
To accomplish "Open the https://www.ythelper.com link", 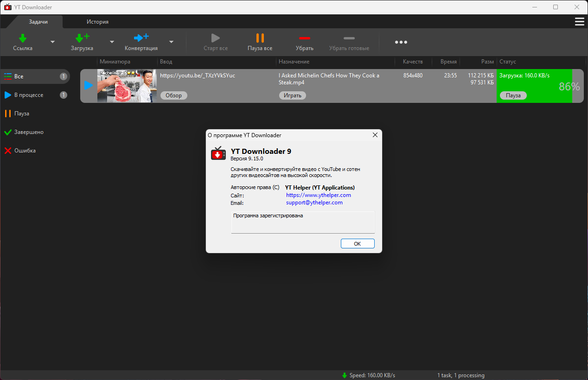I will coord(319,195).
